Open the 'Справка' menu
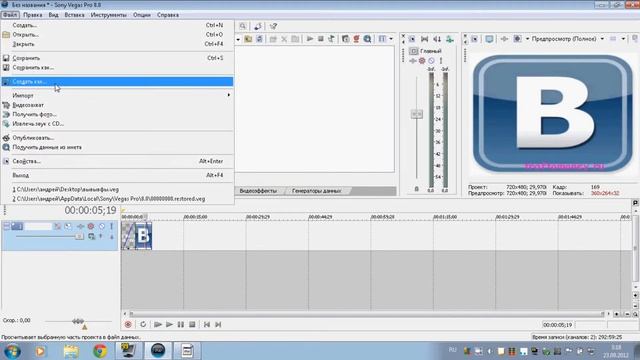Viewport: 640px width, 360px height. pos(168,15)
